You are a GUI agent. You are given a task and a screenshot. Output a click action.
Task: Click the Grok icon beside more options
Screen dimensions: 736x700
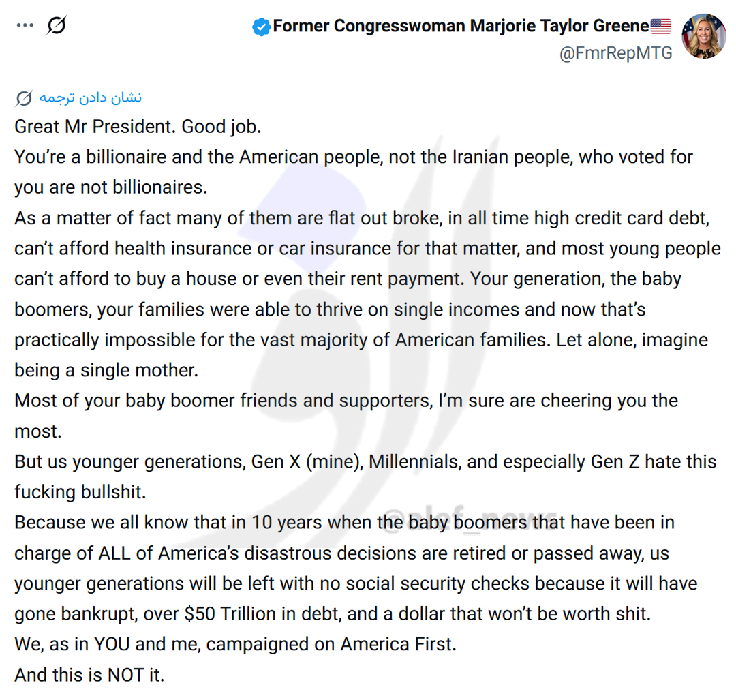point(57,26)
